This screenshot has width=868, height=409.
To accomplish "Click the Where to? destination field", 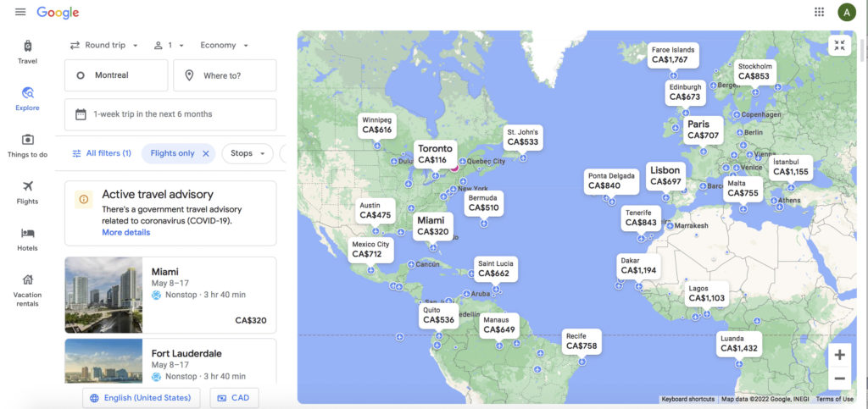I will 225,75.
